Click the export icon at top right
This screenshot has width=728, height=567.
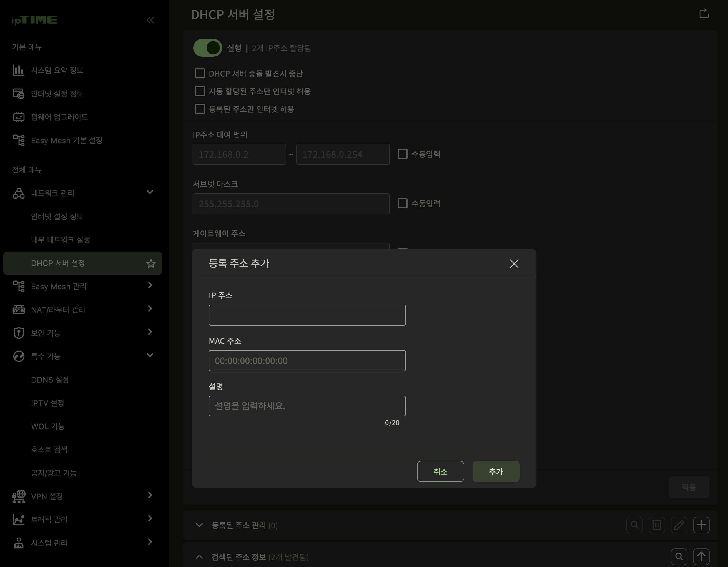[704, 14]
